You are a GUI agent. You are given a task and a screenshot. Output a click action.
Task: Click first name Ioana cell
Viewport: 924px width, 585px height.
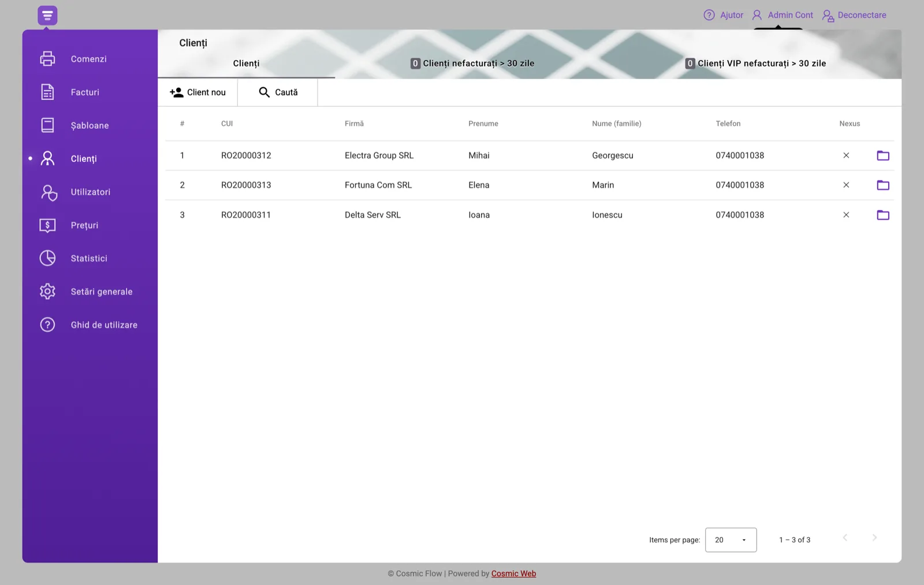coord(479,215)
